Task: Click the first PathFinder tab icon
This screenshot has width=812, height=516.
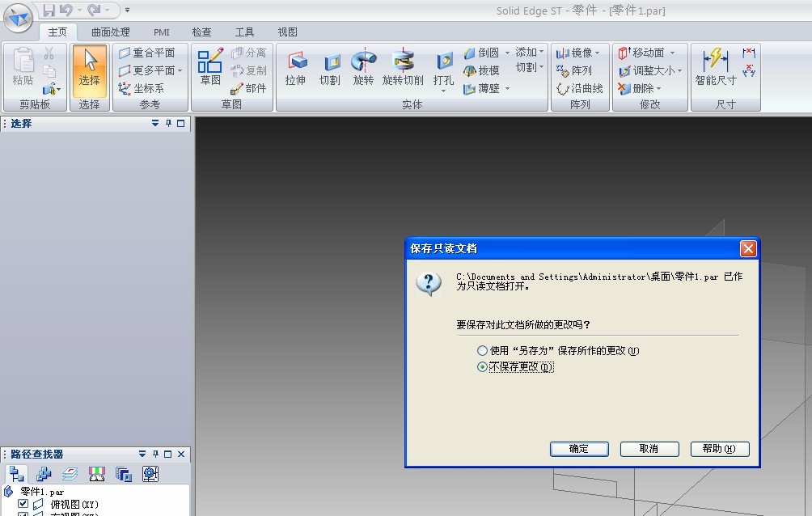Action: tap(17, 474)
